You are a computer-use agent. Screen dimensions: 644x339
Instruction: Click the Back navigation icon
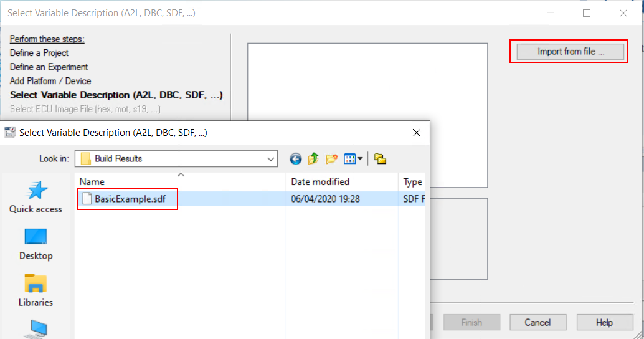(x=296, y=159)
